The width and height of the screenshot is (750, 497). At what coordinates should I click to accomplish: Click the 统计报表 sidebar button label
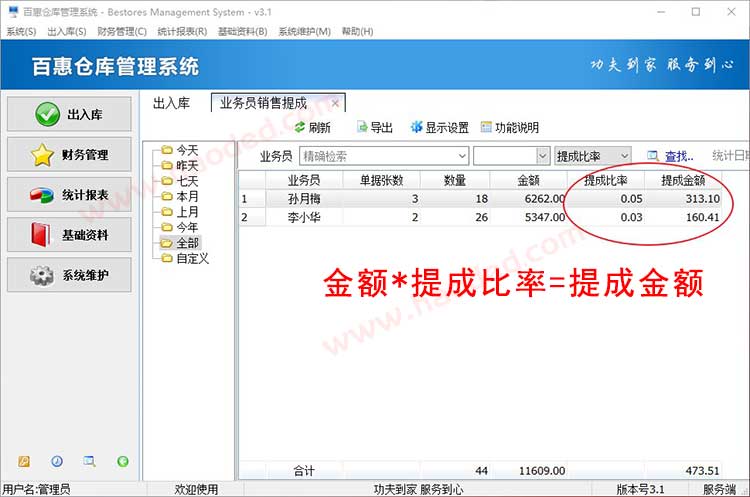click(85, 195)
